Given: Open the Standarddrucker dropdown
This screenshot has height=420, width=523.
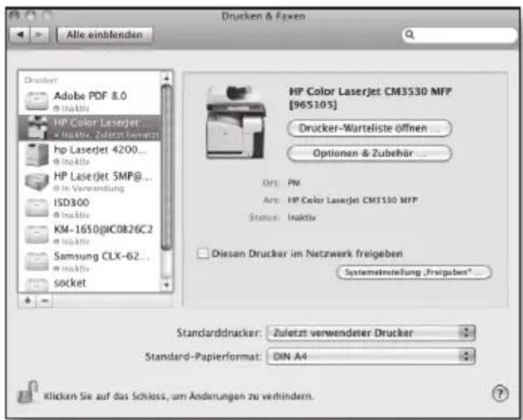Looking at the screenshot, I should point(371,333).
